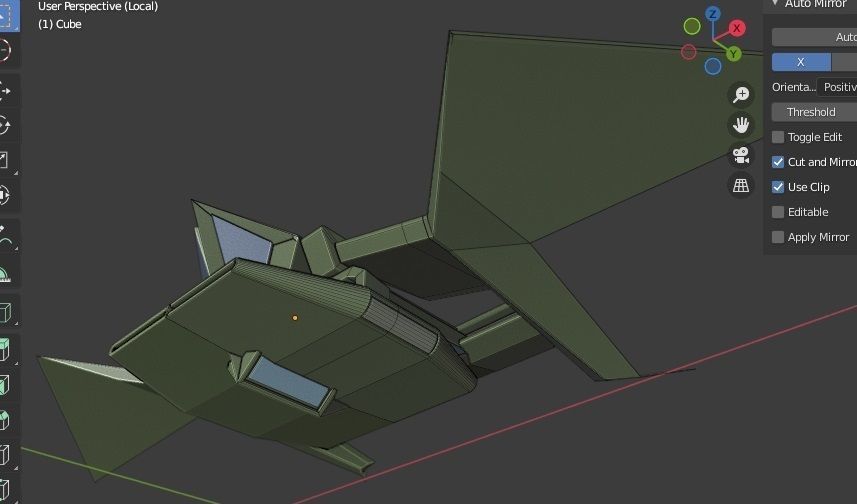Click the red X axis gizmo

pyautogui.click(x=737, y=28)
